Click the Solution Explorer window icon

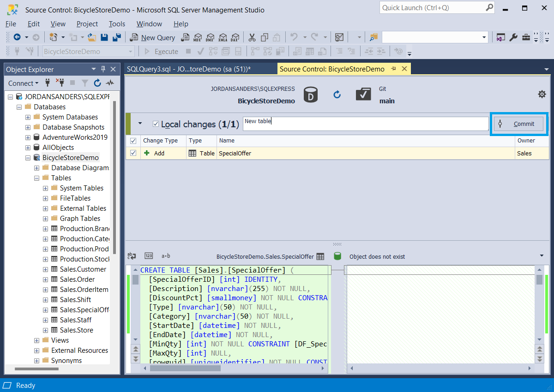(x=500, y=37)
